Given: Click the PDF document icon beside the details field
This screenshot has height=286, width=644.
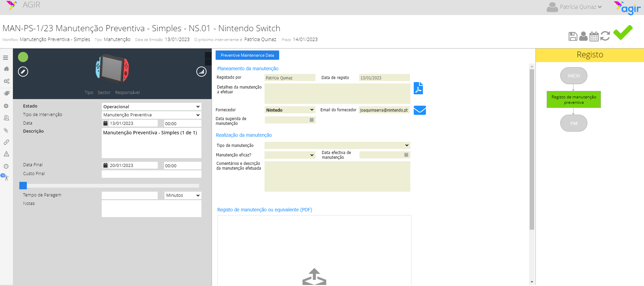Looking at the screenshot, I should (418, 88).
